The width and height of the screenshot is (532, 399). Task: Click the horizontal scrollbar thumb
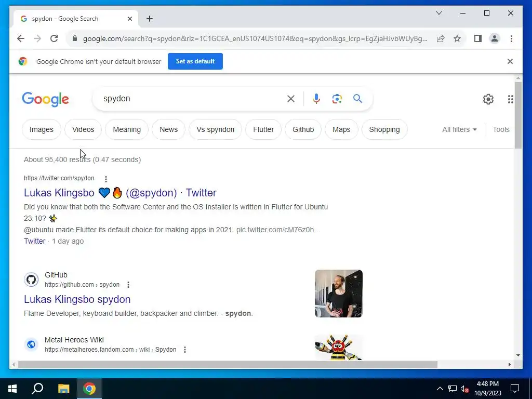[228, 365]
